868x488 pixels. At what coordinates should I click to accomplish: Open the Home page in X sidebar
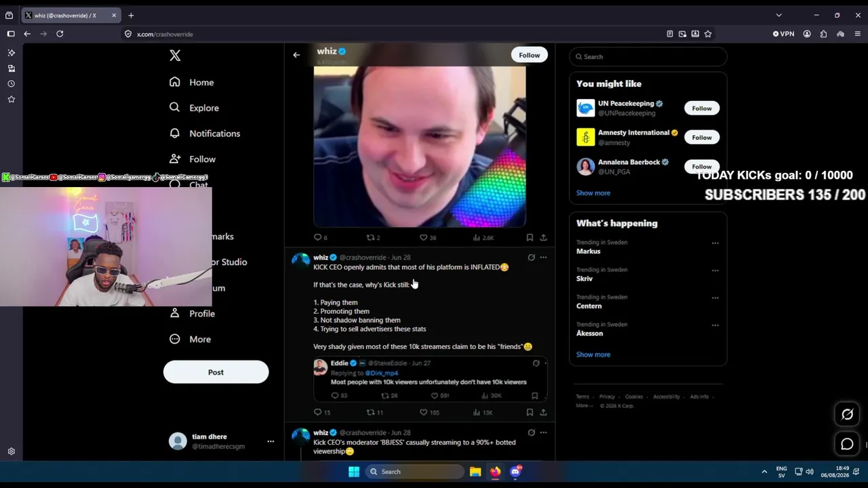point(192,82)
